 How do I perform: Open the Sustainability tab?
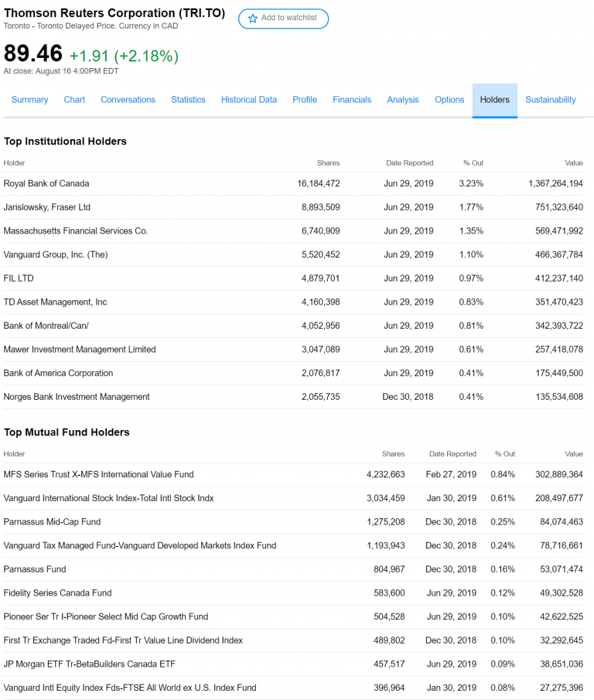pyautogui.click(x=550, y=100)
